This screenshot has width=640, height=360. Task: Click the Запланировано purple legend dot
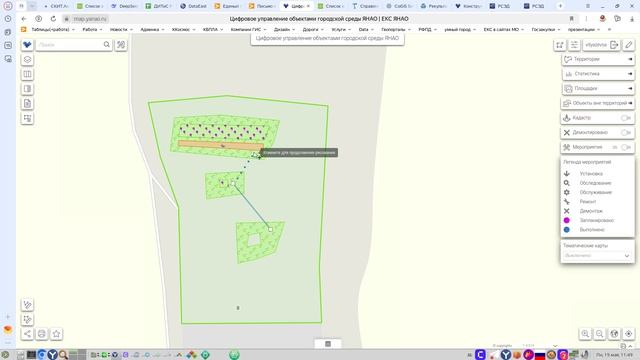pos(567,220)
